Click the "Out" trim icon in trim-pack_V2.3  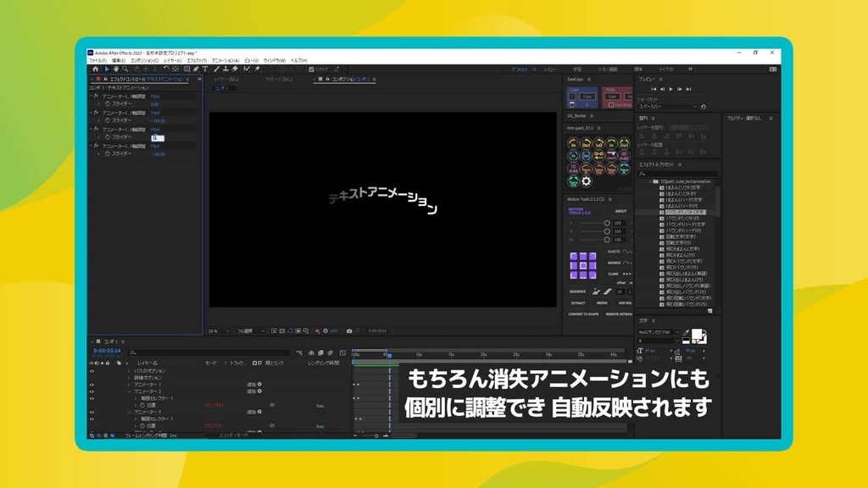click(x=587, y=143)
